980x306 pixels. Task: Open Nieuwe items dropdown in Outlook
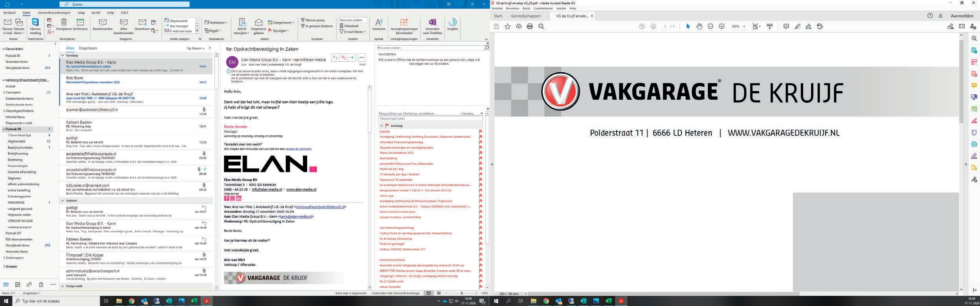[x=19, y=26]
